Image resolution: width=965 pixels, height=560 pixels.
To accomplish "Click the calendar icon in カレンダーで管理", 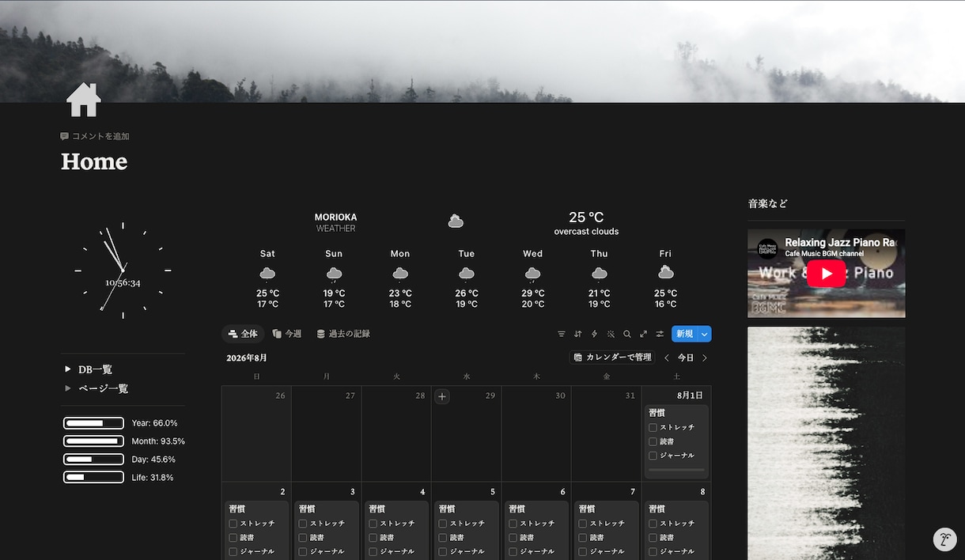I will tap(578, 358).
